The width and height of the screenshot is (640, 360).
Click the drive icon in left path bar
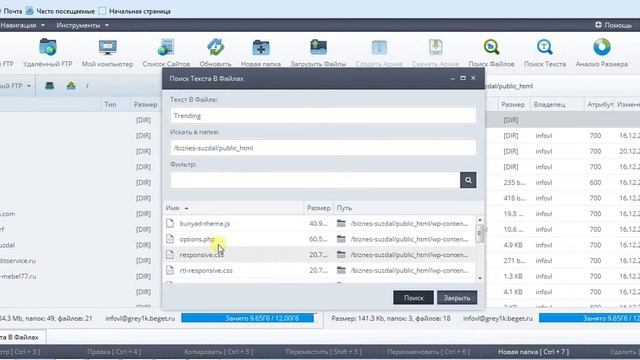pyautogui.click(x=49, y=86)
